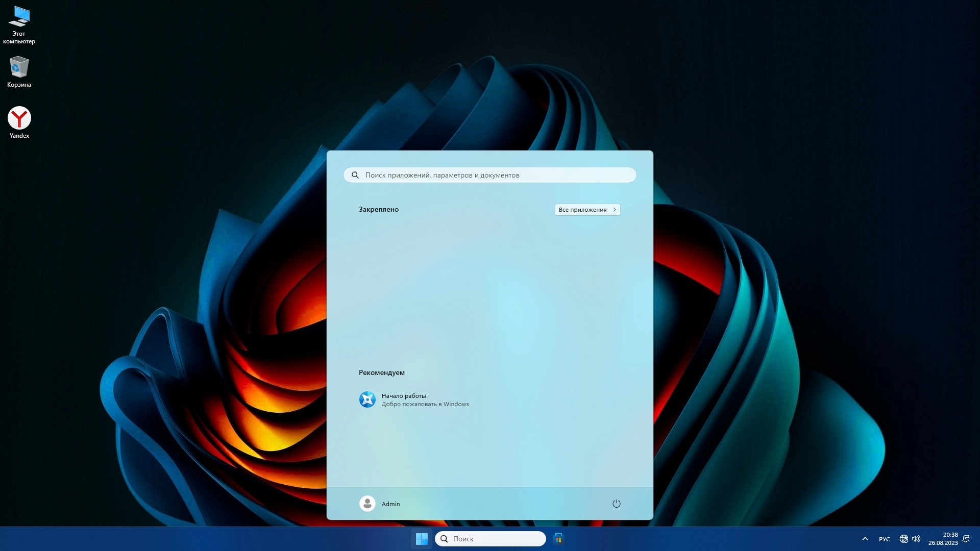Switch the input language with the РУС indicator

point(884,539)
